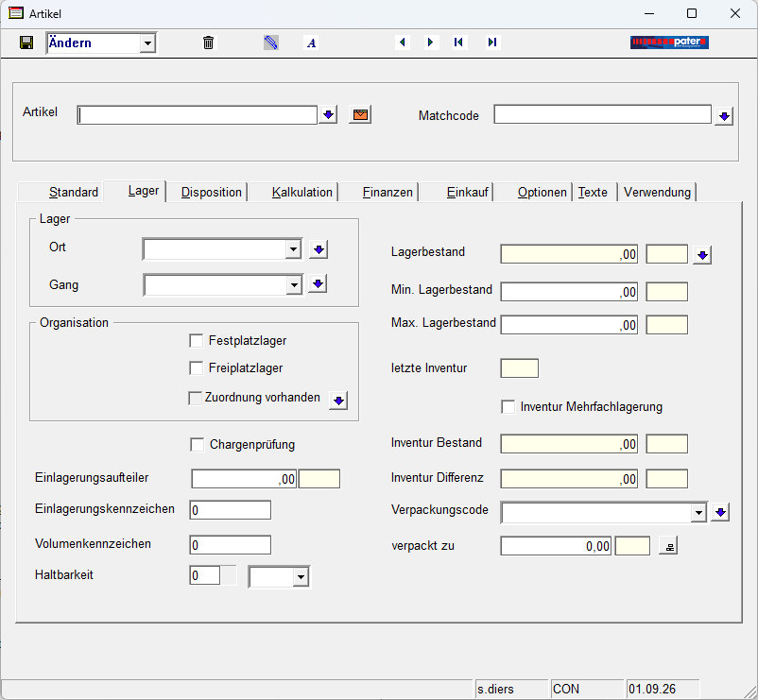The width and height of the screenshot is (758, 700).
Task: Click the save floppy disk icon
Action: coord(26,43)
